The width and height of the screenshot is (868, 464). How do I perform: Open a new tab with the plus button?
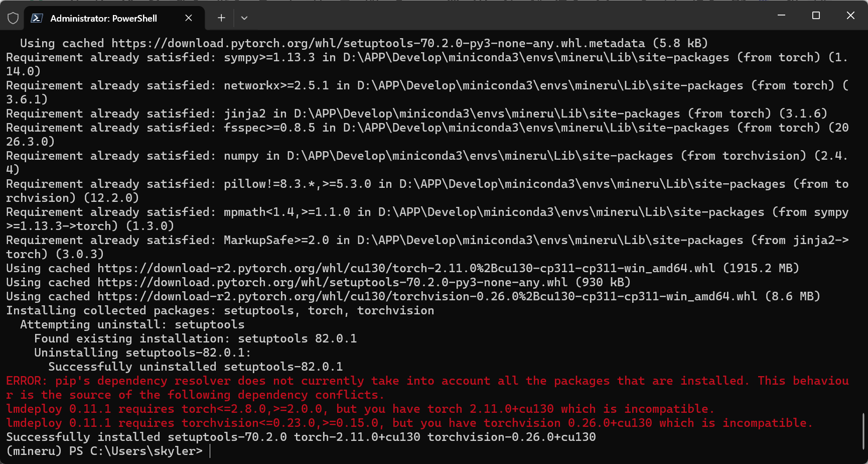(221, 18)
